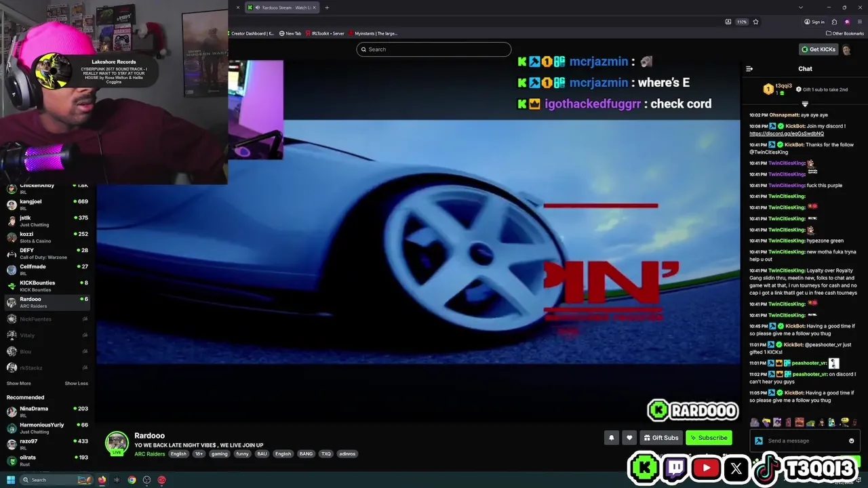Click the BAU stream tag

point(262,454)
